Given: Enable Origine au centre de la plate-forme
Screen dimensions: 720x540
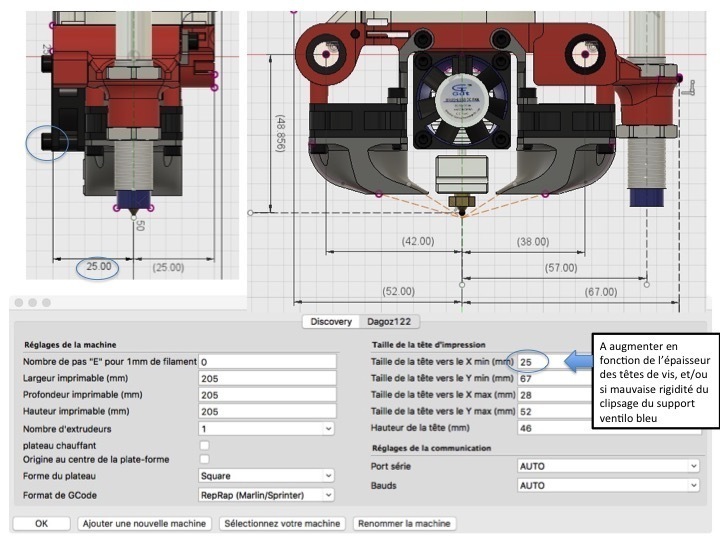Looking at the screenshot, I should (204, 459).
